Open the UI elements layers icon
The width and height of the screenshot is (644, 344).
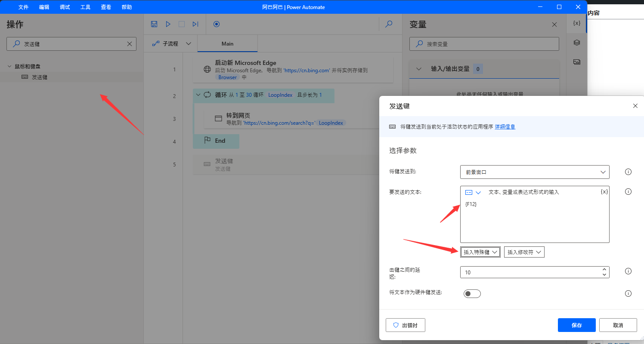pos(577,43)
